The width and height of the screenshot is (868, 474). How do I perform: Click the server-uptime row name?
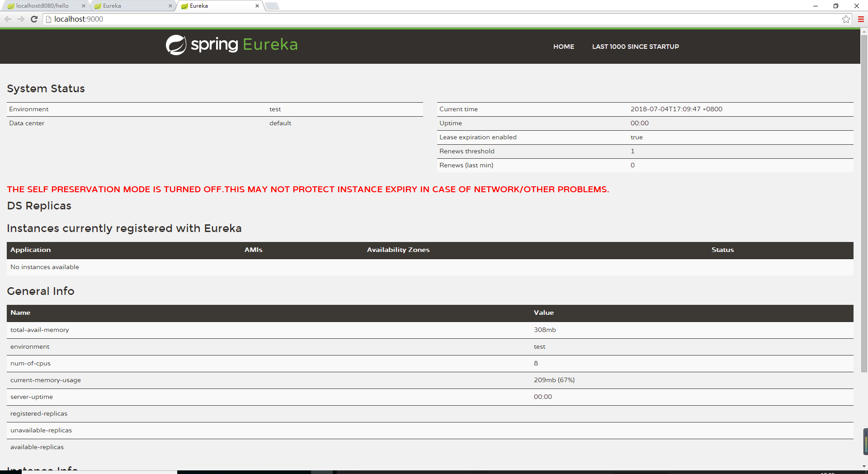(x=32, y=397)
